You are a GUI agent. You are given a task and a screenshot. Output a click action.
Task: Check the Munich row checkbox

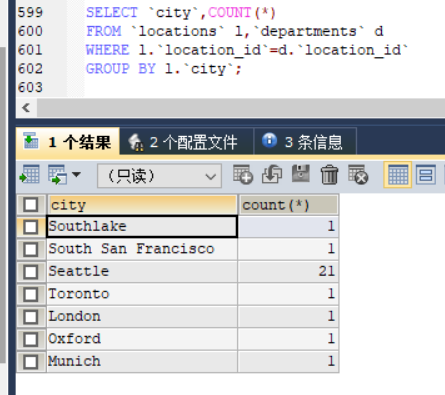[31, 362]
